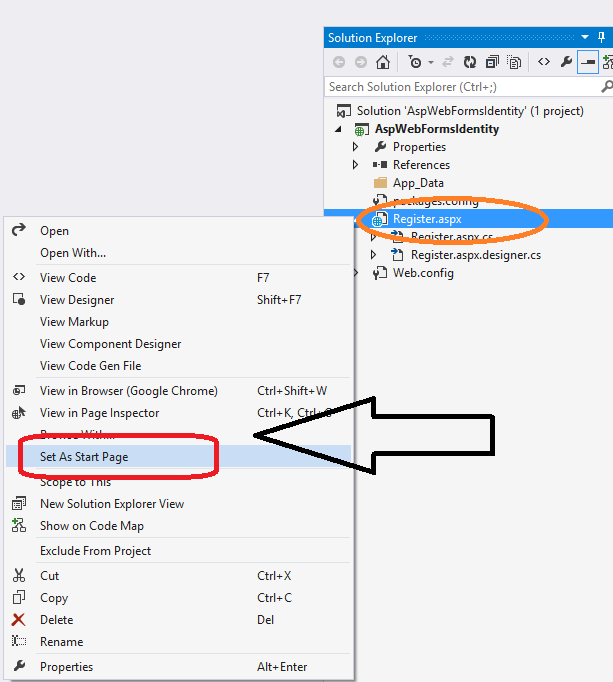Click the View Code toolbar icon
Image resolution: width=613 pixels, height=682 pixels.
click(544, 62)
